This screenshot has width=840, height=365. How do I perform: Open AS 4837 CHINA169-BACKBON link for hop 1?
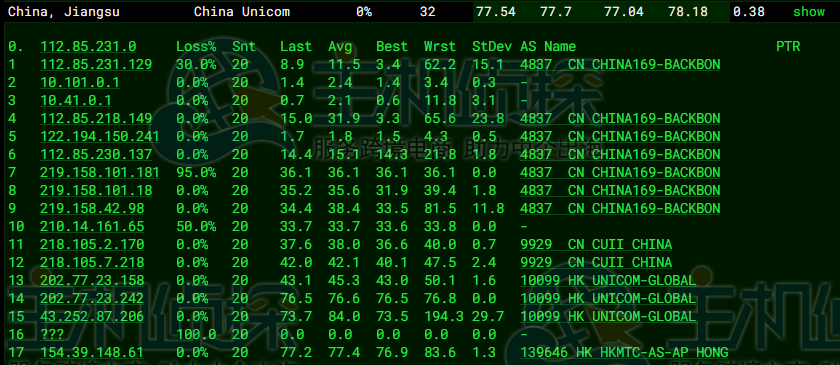(620, 65)
